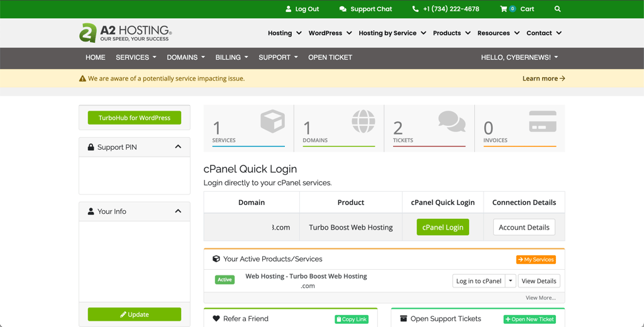
Task: Click the A2 Hosting logo
Action: tap(125, 33)
